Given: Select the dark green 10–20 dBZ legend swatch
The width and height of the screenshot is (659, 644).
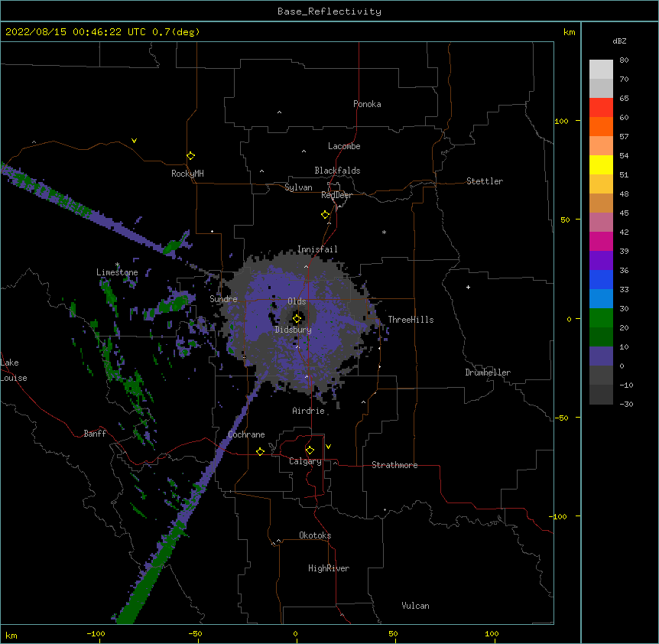Looking at the screenshot, I should coord(601,337).
